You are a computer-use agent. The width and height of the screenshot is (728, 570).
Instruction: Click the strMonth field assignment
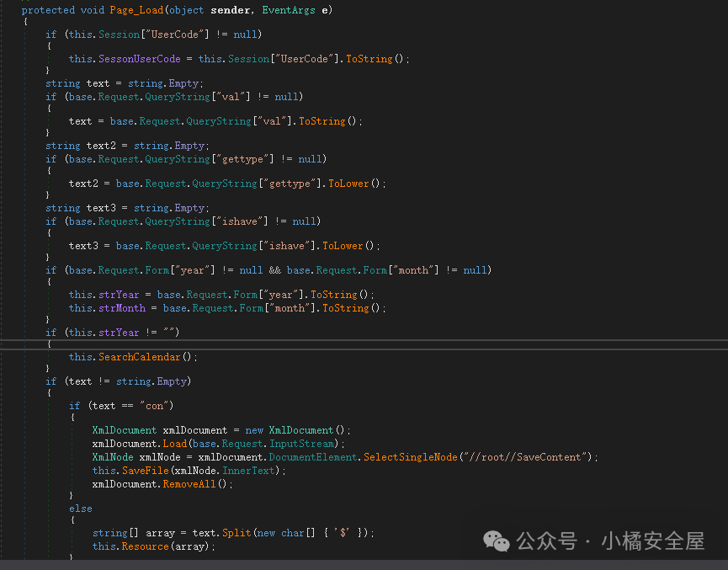coord(122,308)
